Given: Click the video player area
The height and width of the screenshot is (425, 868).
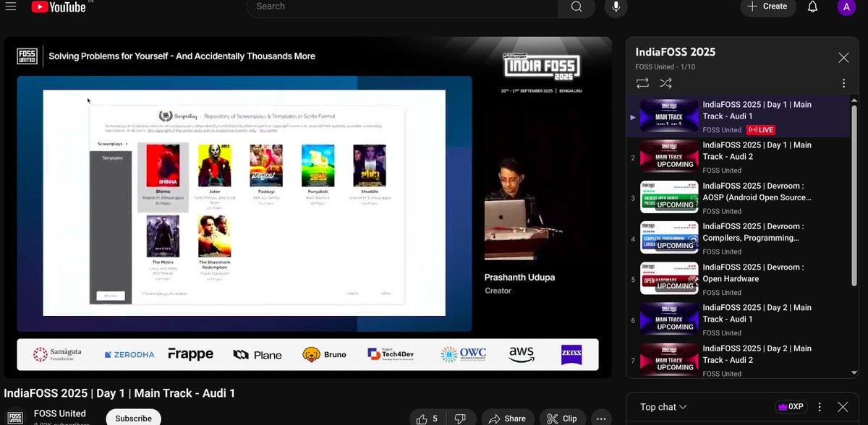Looking at the screenshot, I should pyautogui.click(x=308, y=208).
